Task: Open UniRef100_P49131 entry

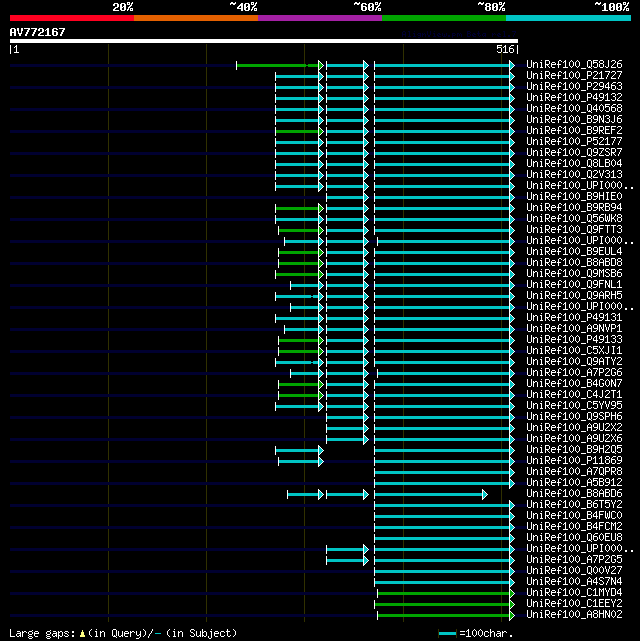Action: pos(574,318)
